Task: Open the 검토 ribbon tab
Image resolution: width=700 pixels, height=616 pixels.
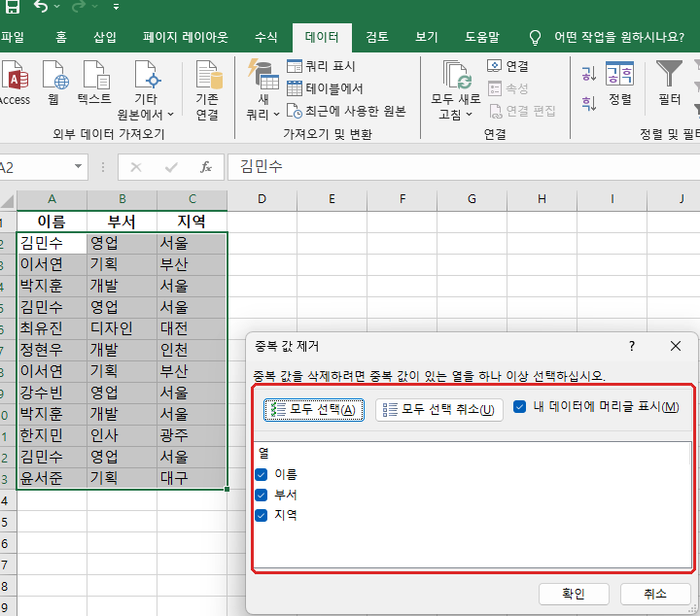Action: pos(377,37)
